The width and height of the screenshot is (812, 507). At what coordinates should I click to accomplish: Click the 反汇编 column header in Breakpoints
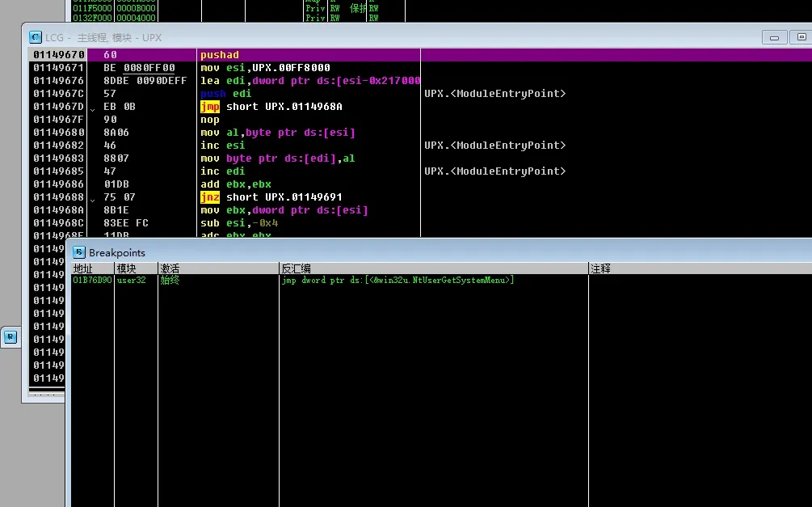[434, 268]
